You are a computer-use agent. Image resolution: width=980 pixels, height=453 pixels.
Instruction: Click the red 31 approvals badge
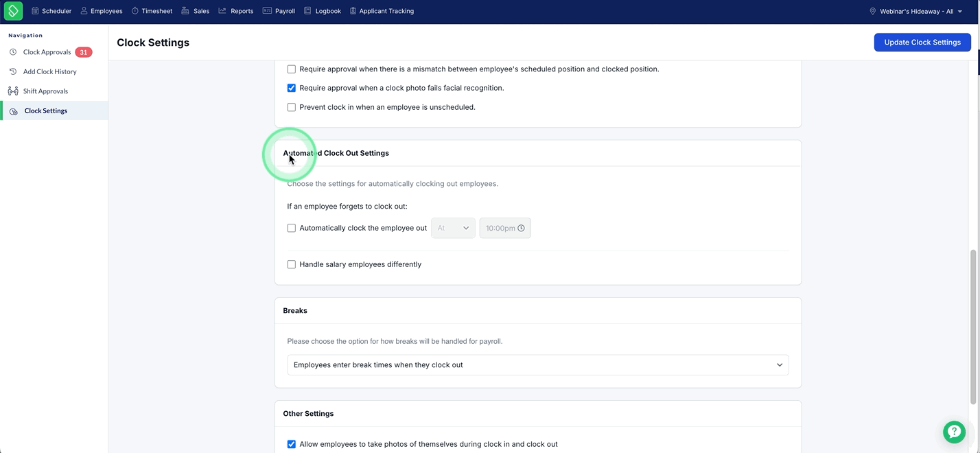click(84, 52)
